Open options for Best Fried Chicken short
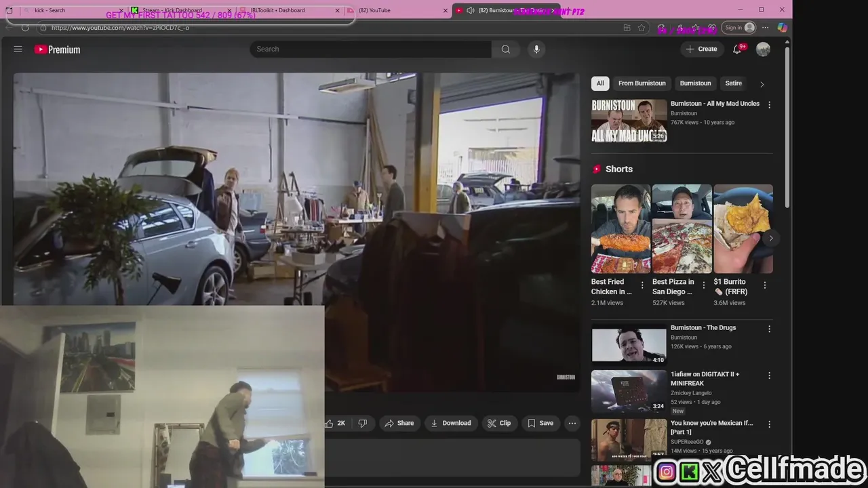The height and width of the screenshot is (488, 868). click(x=642, y=285)
